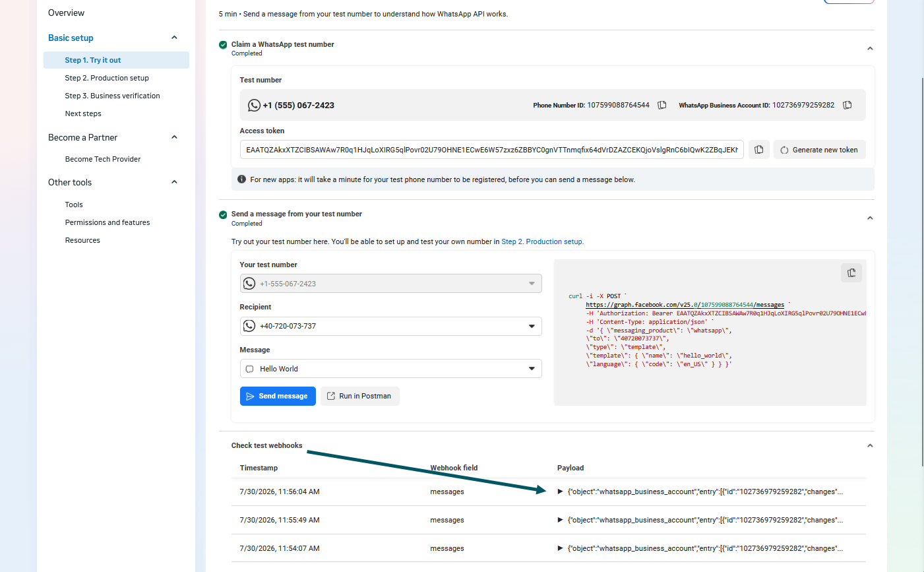Copy the WhatsApp Business Account ID
The height and width of the screenshot is (572, 924).
pyautogui.click(x=847, y=105)
